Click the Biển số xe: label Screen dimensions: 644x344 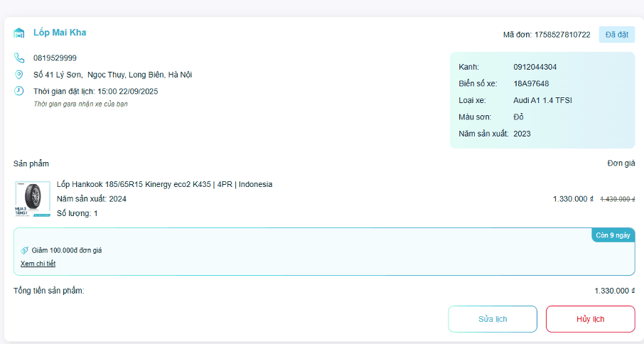click(x=478, y=84)
